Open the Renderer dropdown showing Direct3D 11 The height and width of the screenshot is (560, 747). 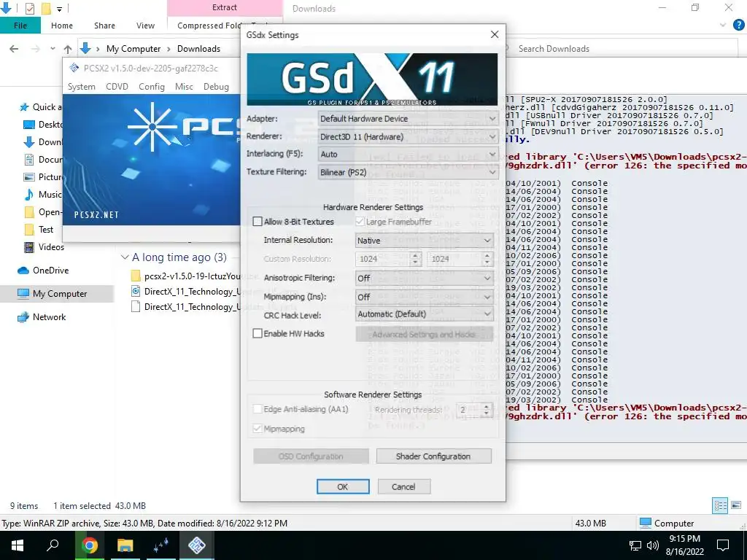click(408, 136)
